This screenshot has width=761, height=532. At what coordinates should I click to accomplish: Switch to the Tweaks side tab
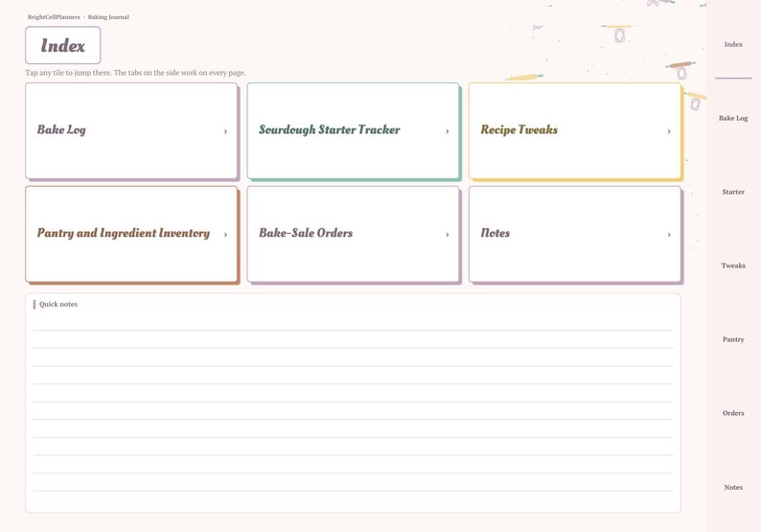733,266
